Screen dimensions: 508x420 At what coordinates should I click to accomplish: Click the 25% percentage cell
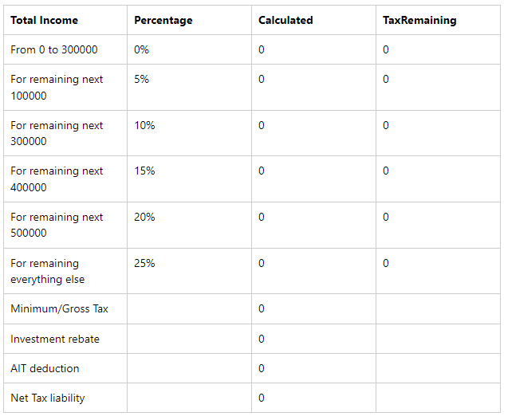(x=144, y=263)
